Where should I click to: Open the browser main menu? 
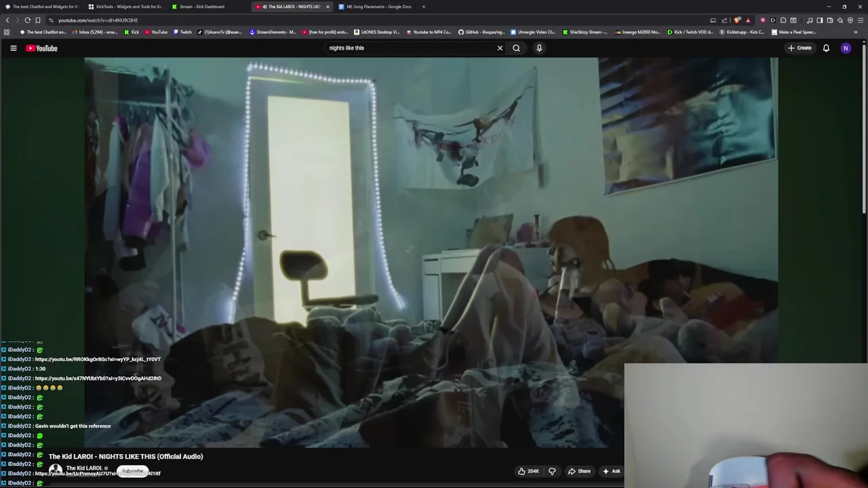[861, 20]
